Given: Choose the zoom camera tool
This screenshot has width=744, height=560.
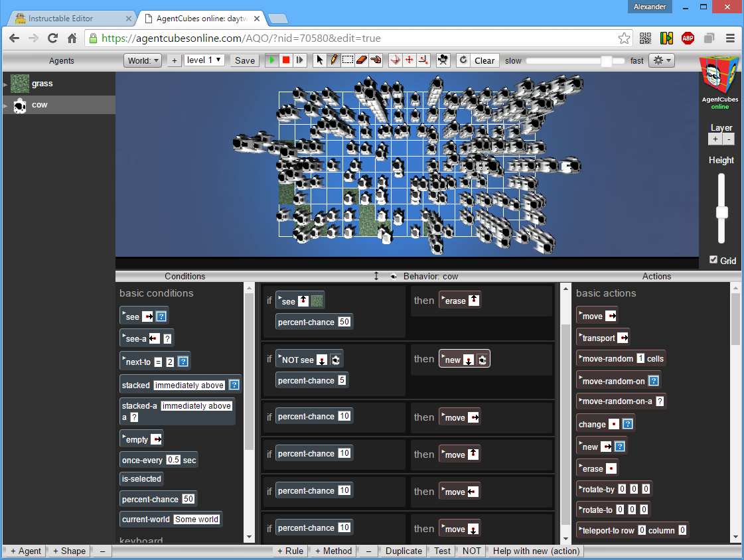Looking at the screenshot, I should coord(423,60).
